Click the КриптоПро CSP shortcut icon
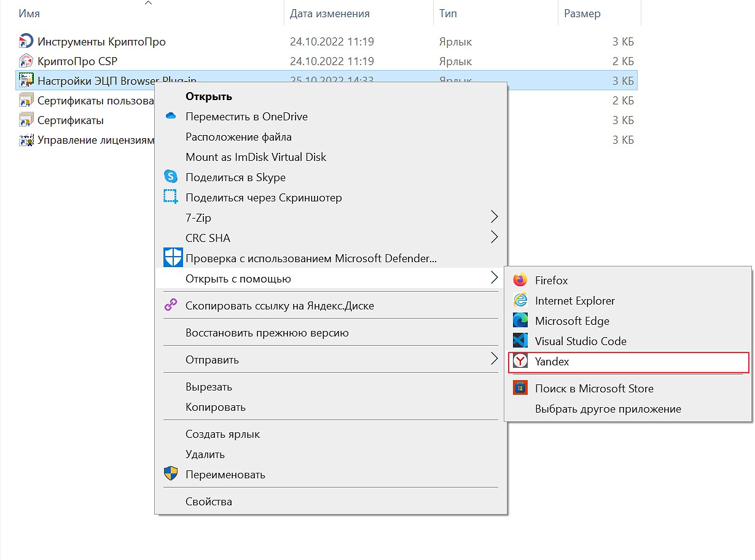Viewport: 755px width, 560px height. click(x=26, y=61)
